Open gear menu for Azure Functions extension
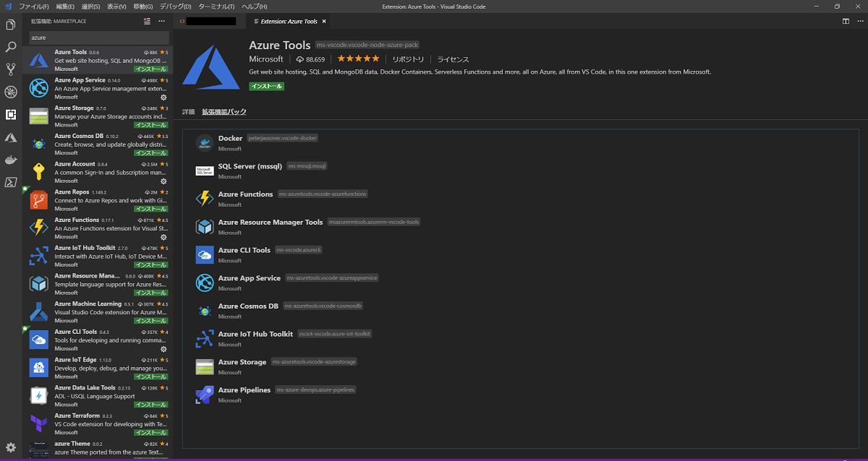 (163, 237)
